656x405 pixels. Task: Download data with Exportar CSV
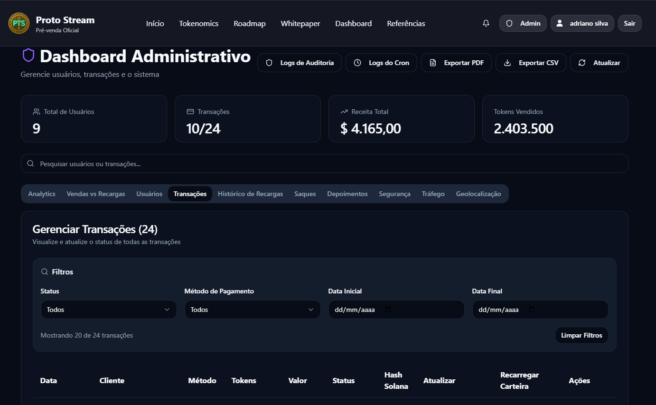point(532,63)
